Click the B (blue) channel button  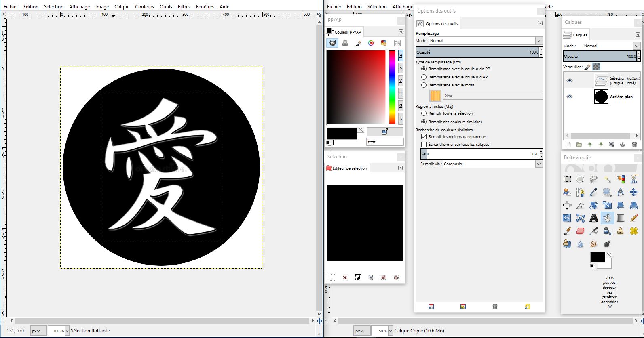pyautogui.click(x=401, y=119)
